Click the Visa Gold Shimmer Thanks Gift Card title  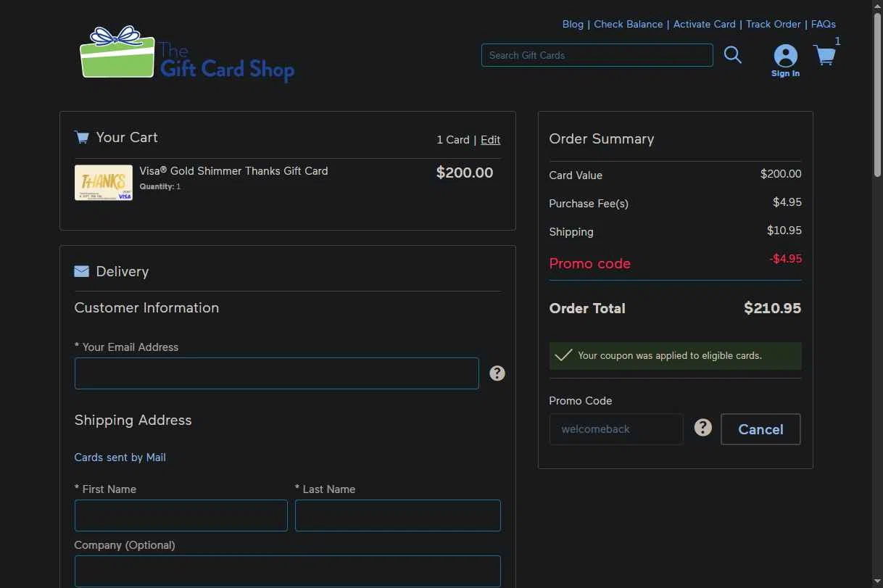pos(233,171)
